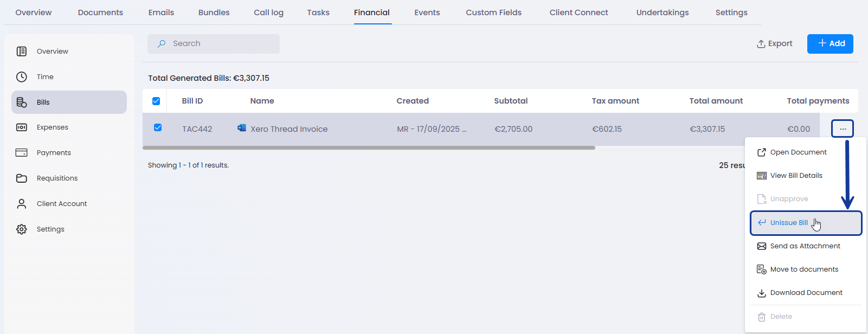Open the three-dot actions menu for TAC442
This screenshot has height=334, width=868.
(843, 129)
